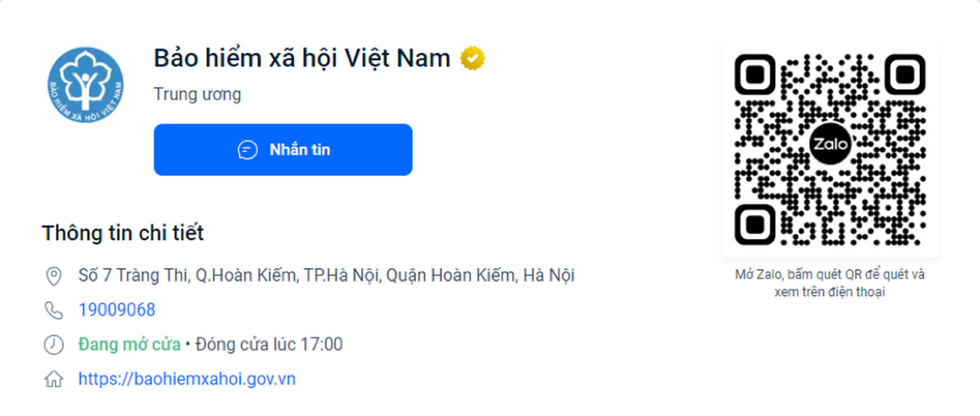This screenshot has height=416, width=980.
Task: Click the chat bubble icon inside Nhắn tin
Action: click(x=247, y=150)
